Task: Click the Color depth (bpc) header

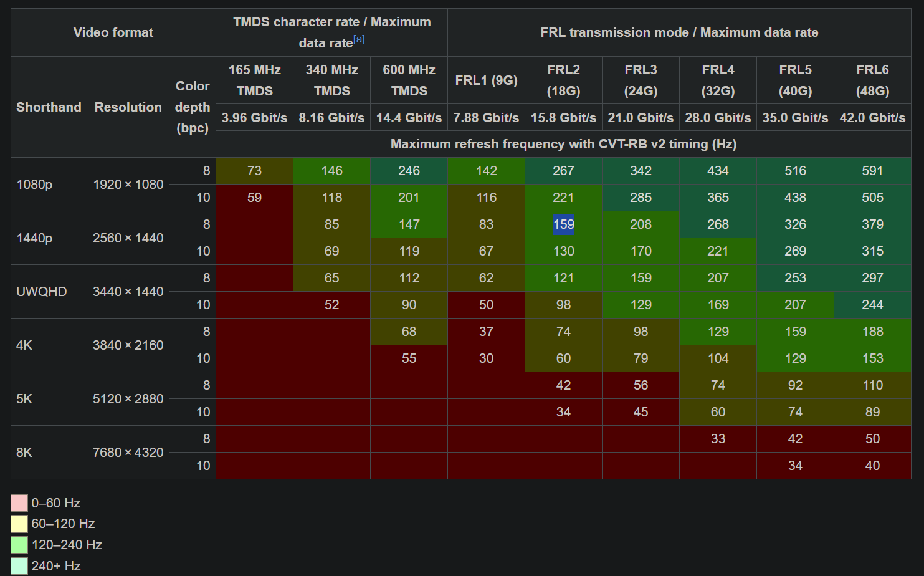Action: pos(193,107)
